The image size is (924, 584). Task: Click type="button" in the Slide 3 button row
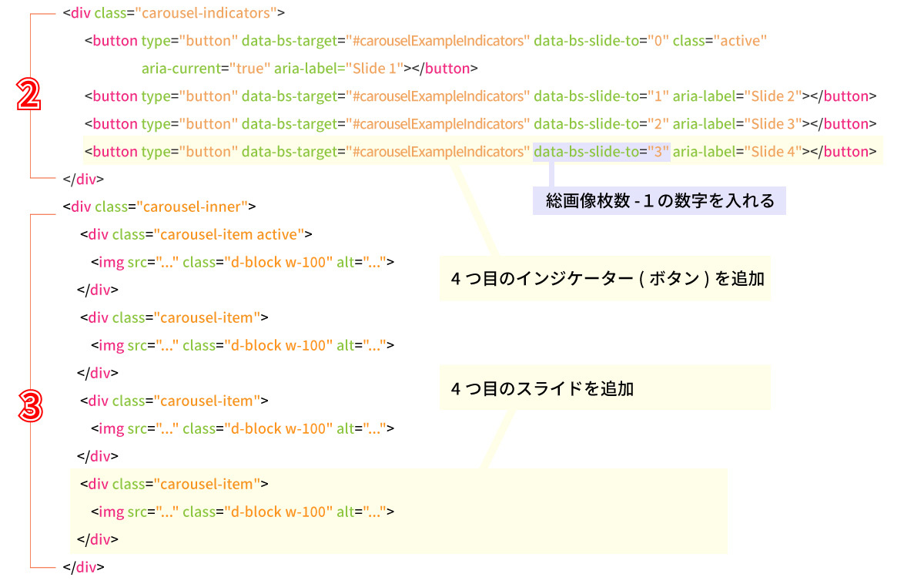point(189,124)
